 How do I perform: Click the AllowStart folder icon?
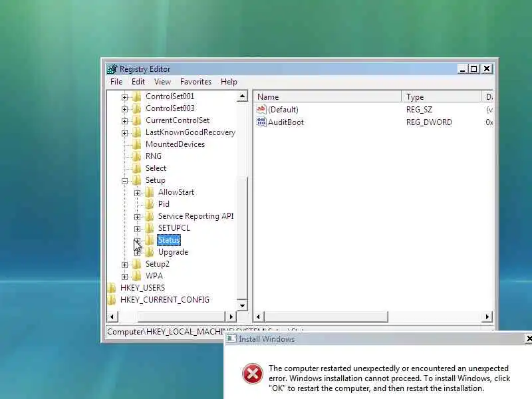[149, 192]
